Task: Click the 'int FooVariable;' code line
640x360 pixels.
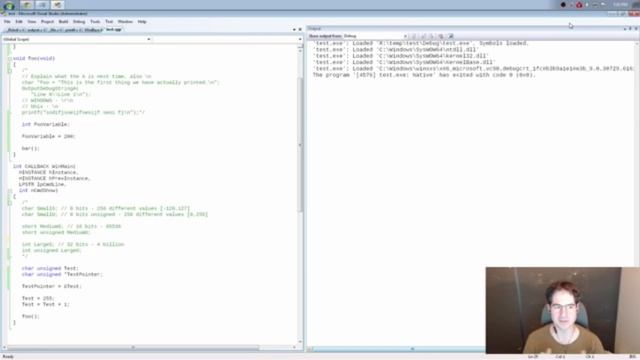Action: coord(46,124)
